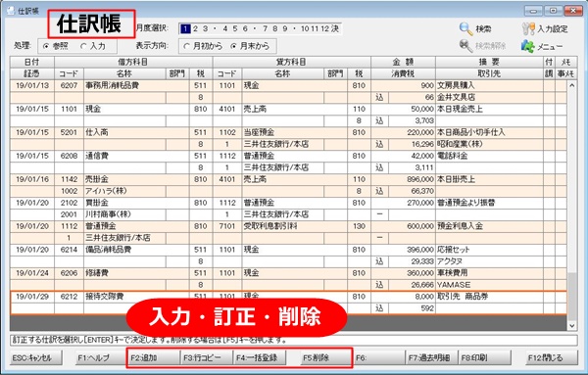Select month 1 in 月度選択
The height and width of the screenshot is (375, 588).
[185, 28]
